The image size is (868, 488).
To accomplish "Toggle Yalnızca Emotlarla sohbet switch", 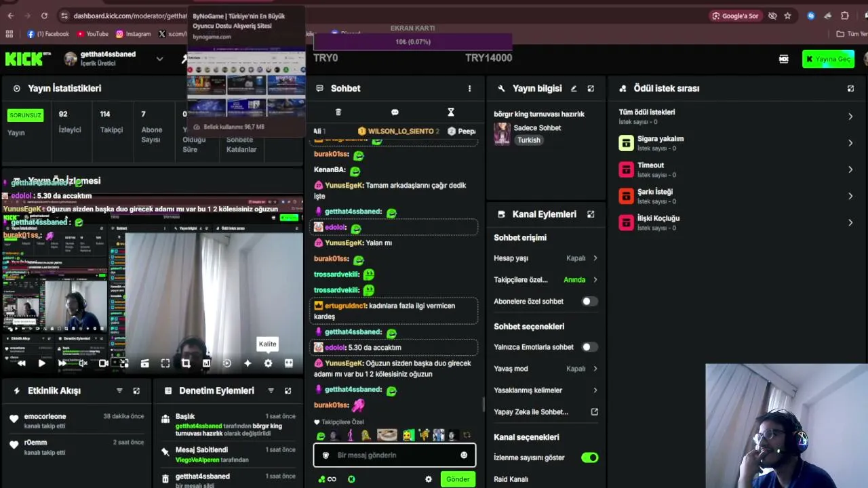I will pyautogui.click(x=590, y=347).
